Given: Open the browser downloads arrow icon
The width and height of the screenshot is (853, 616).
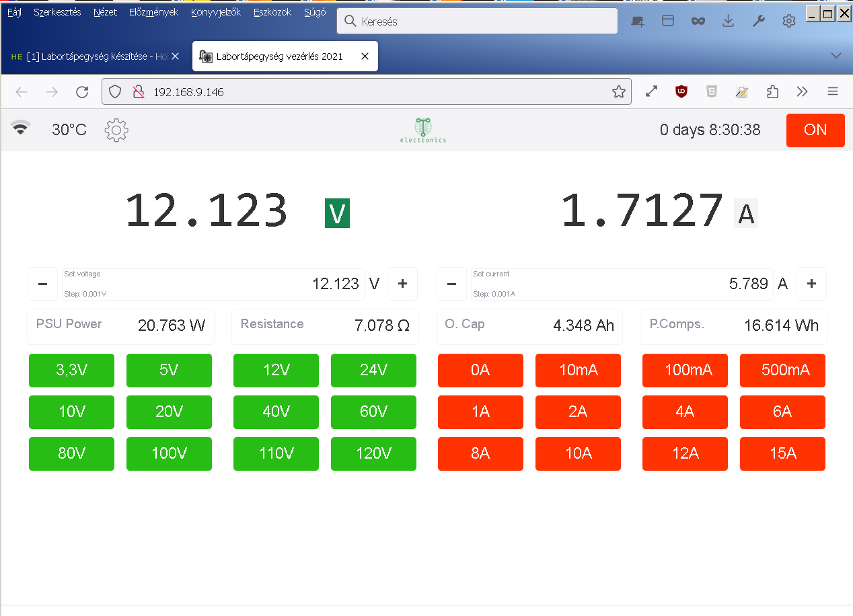Looking at the screenshot, I should [728, 21].
